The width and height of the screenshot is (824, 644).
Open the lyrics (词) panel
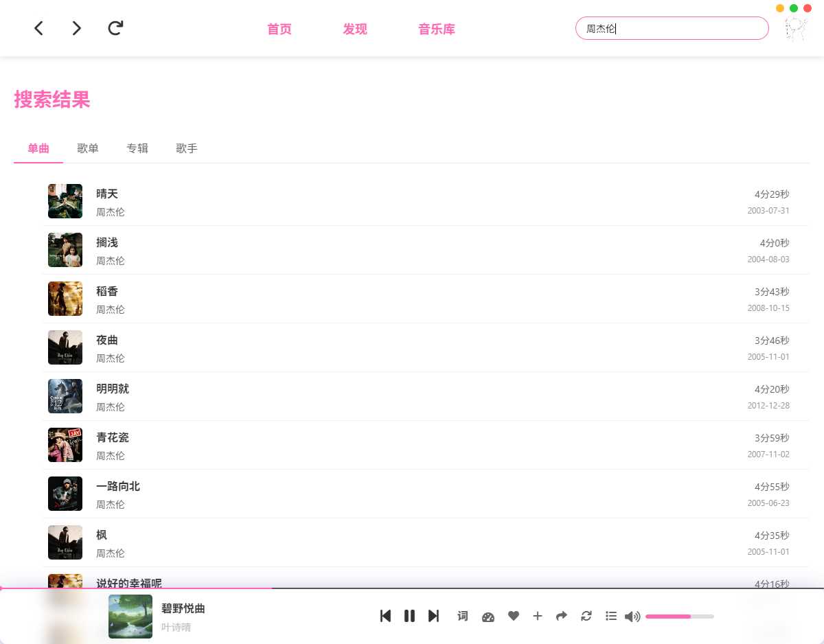pyautogui.click(x=462, y=616)
